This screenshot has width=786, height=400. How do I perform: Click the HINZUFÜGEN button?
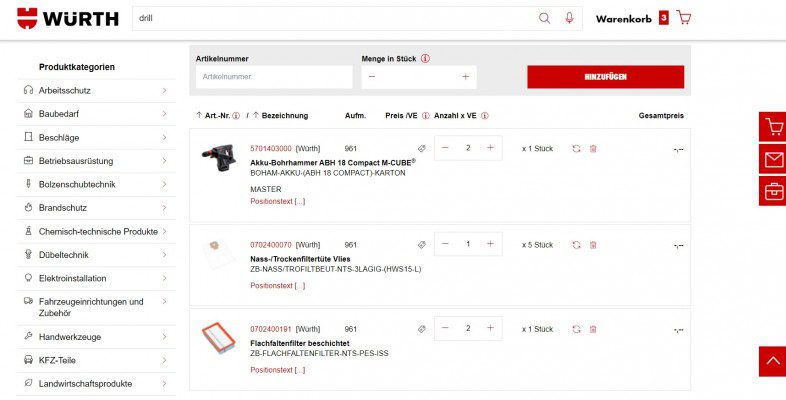click(606, 77)
